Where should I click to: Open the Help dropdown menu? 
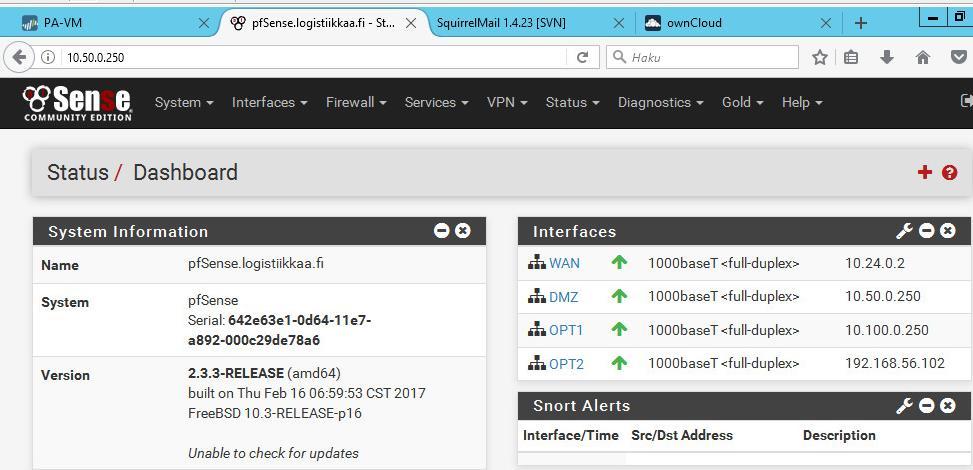point(802,102)
